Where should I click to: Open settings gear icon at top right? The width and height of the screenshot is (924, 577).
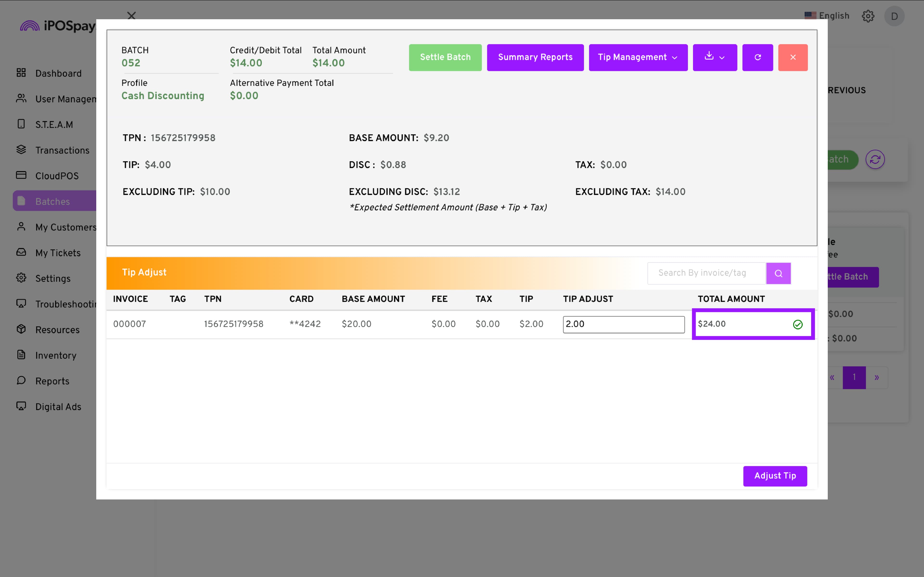(868, 16)
